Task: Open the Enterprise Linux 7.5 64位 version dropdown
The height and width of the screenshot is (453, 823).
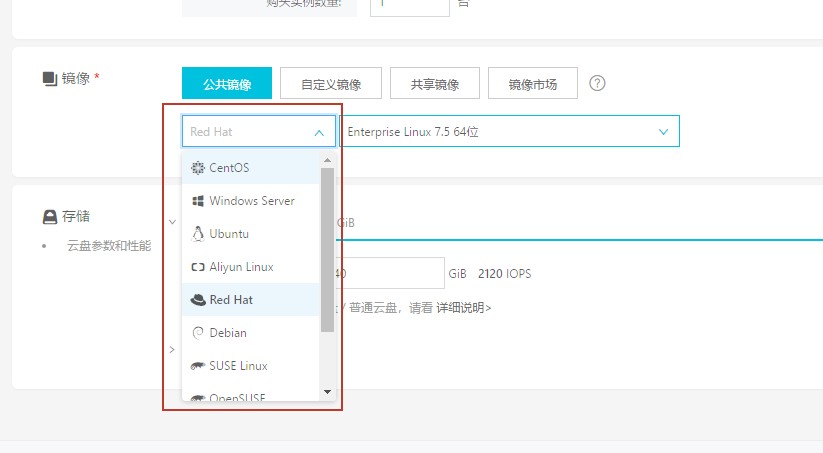Action: 663,132
